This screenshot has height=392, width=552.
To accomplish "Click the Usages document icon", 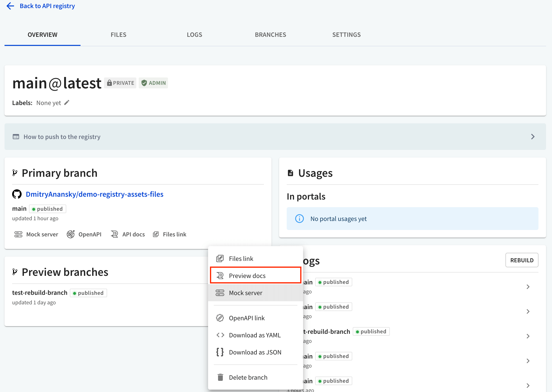I will [290, 173].
